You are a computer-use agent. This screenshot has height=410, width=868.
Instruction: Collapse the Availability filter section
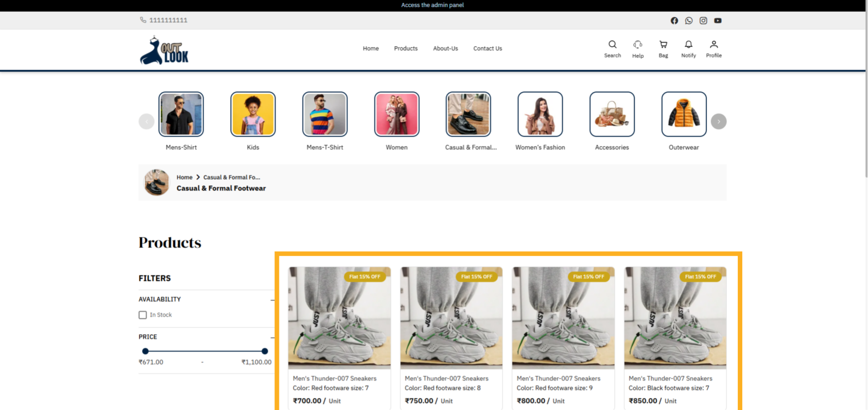pyautogui.click(x=272, y=300)
